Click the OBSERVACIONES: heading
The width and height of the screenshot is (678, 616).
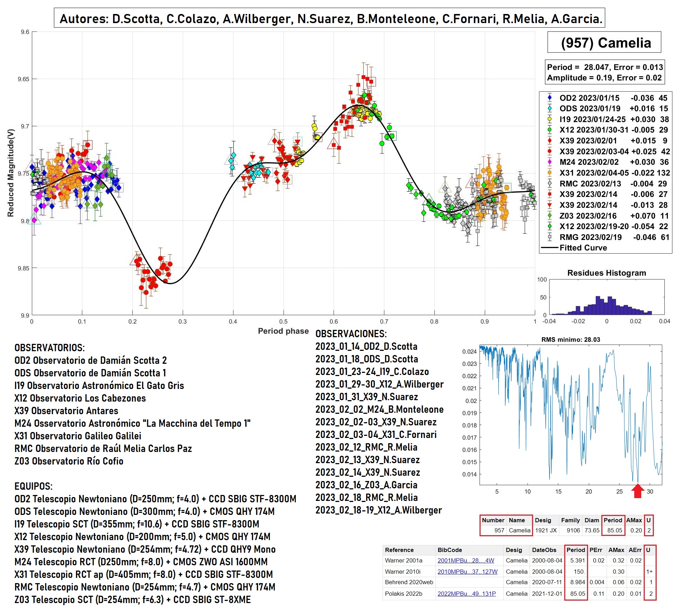[x=351, y=334]
